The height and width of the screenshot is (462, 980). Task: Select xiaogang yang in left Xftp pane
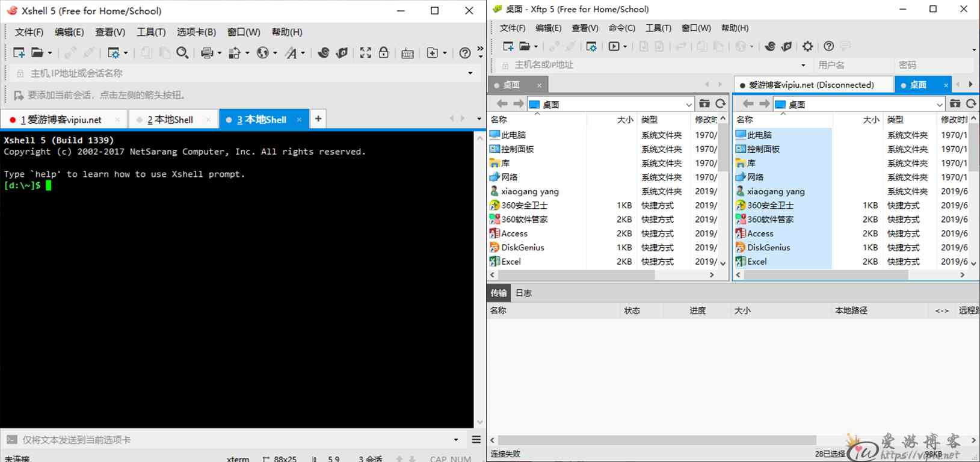point(529,191)
